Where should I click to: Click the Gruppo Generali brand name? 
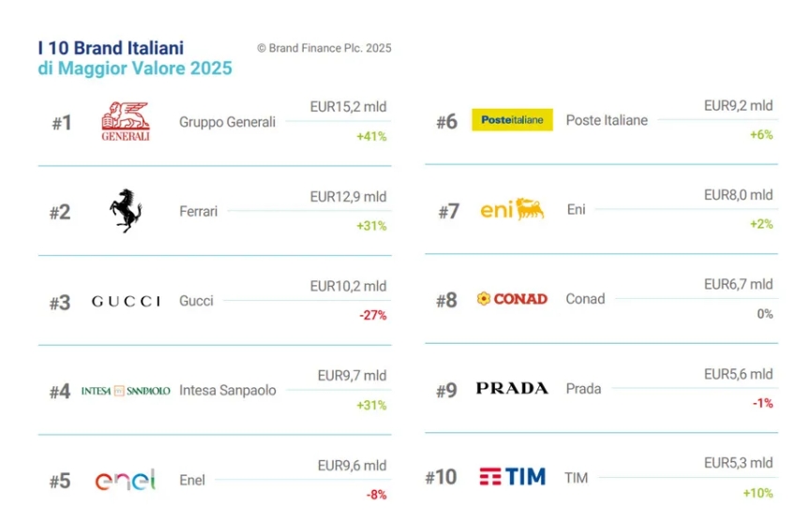coord(227,122)
